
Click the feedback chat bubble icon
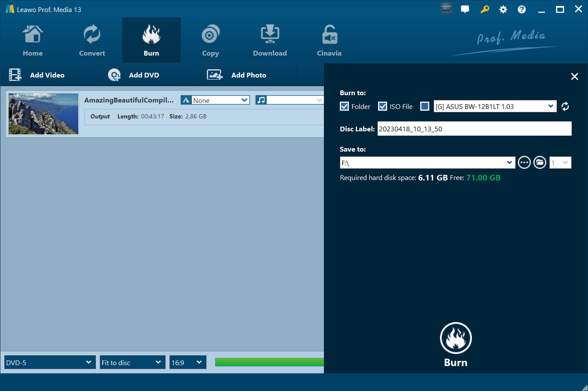(x=465, y=9)
